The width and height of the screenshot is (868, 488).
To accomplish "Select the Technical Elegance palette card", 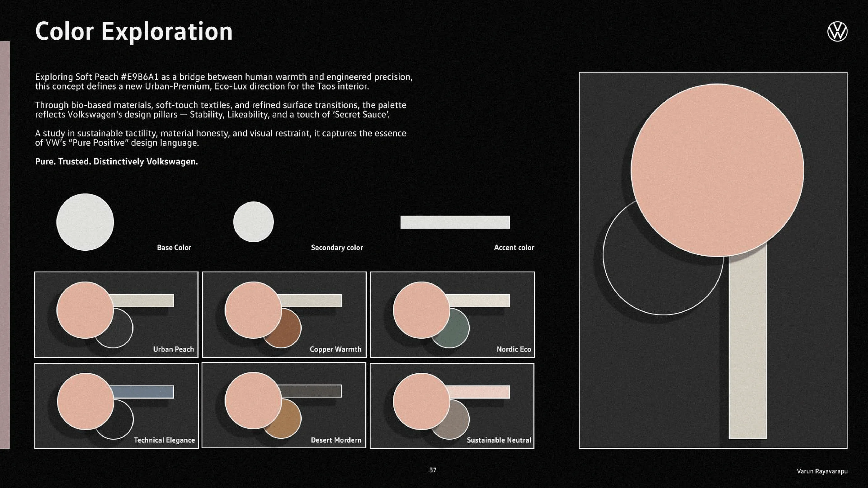I will click(117, 406).
